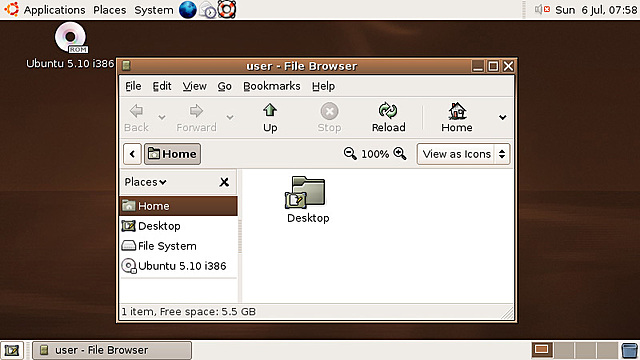
Task: Open the Help menu
Action: click(x=323, y=86)
